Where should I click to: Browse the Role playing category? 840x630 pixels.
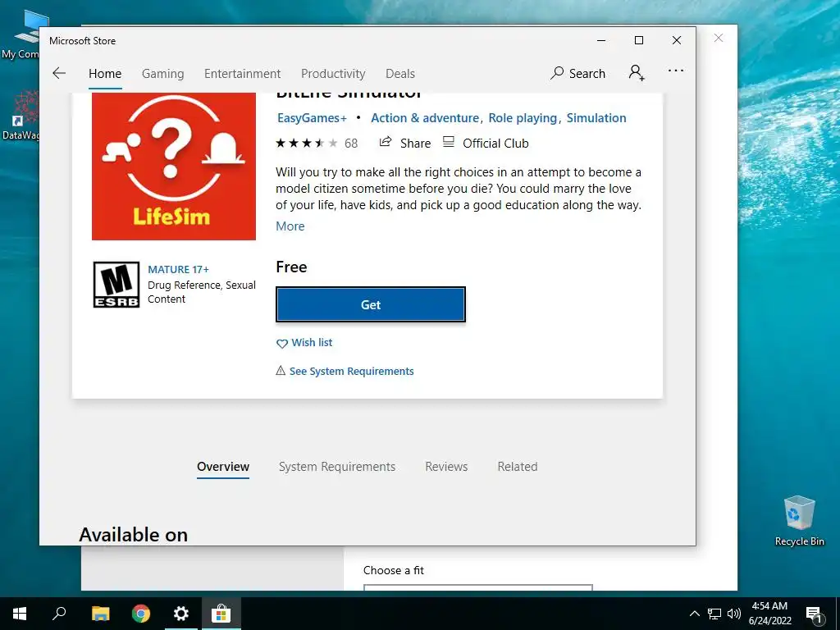point(523,118)
